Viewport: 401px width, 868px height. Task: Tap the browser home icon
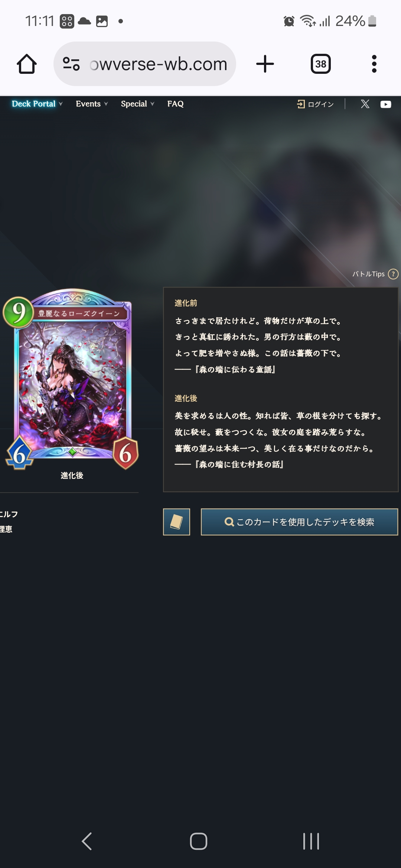coord(27,64)
